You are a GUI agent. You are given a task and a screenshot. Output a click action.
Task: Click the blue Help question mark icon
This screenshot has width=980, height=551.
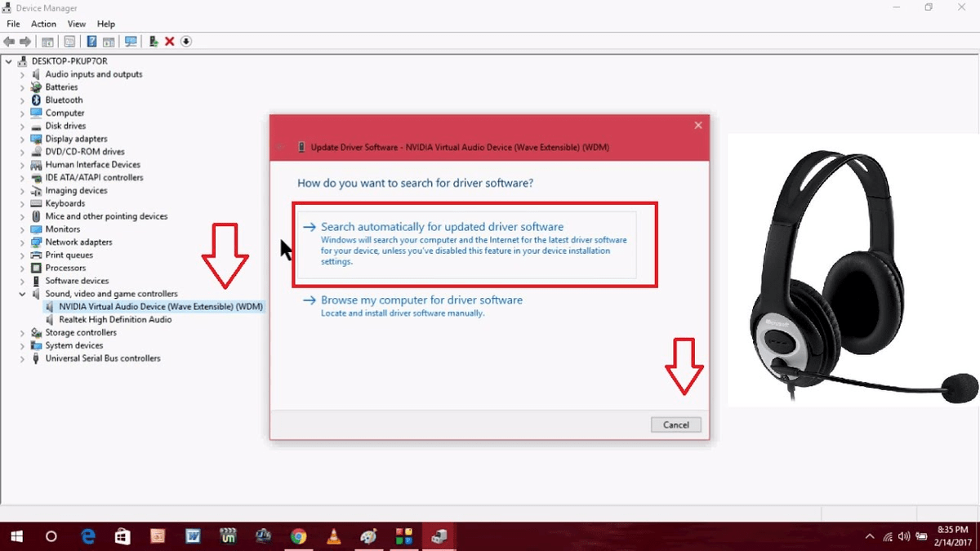[x=91, y=42]
